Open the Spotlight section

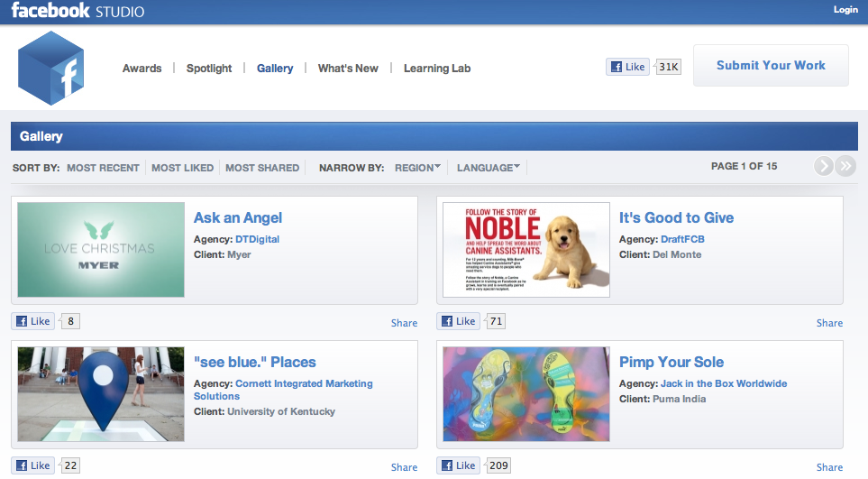(209, 69)
